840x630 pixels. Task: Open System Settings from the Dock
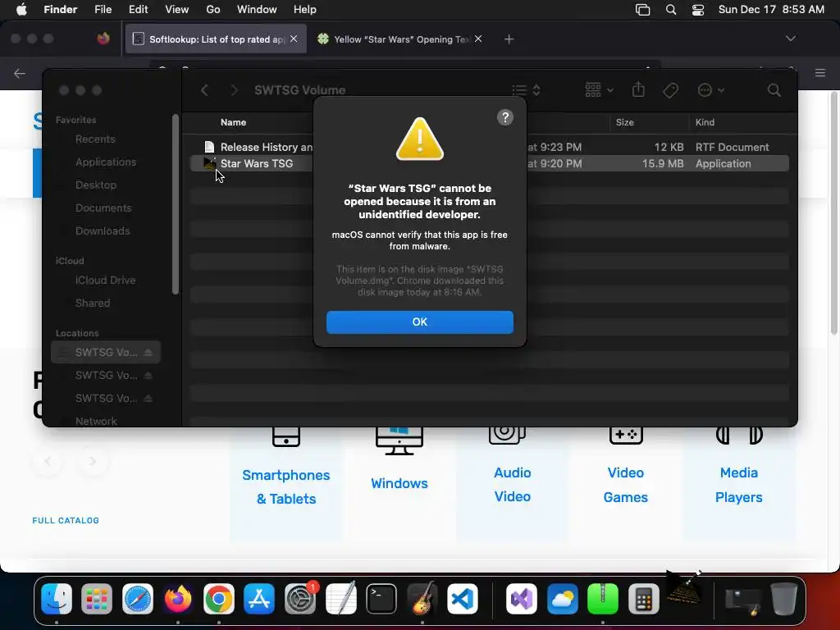click(x=300, y=599)
